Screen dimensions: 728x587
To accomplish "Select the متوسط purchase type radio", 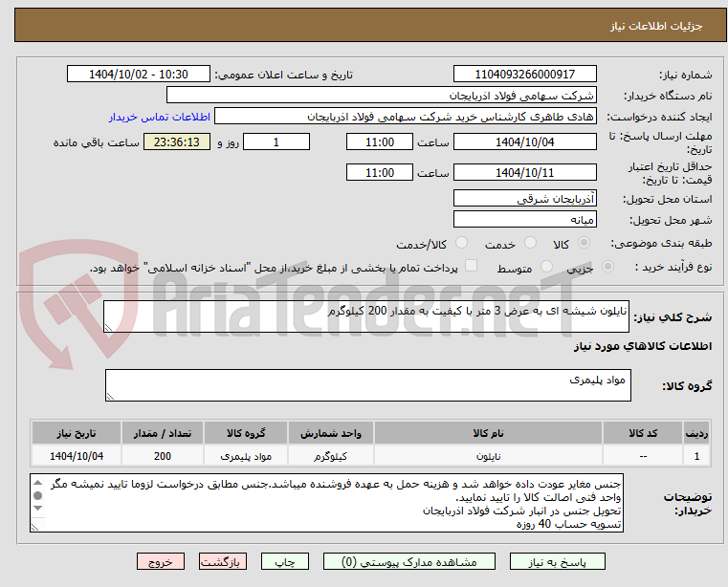I will pos(546,267).
